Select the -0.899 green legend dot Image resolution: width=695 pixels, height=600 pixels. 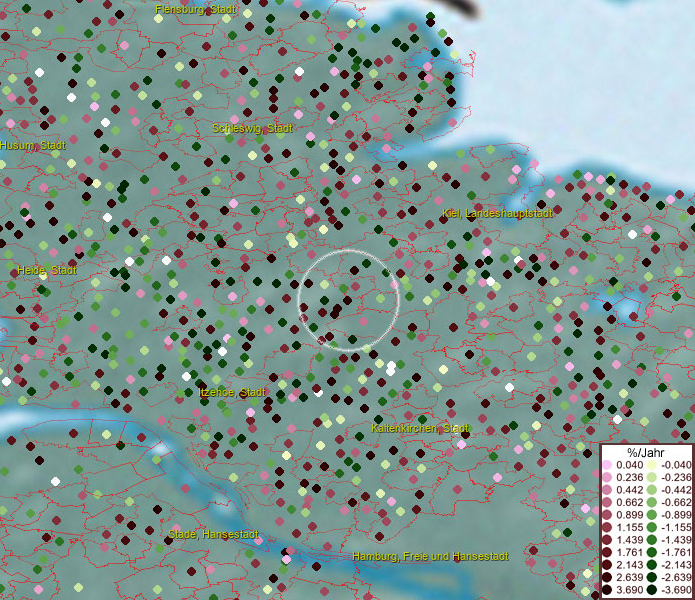(652, 515)
